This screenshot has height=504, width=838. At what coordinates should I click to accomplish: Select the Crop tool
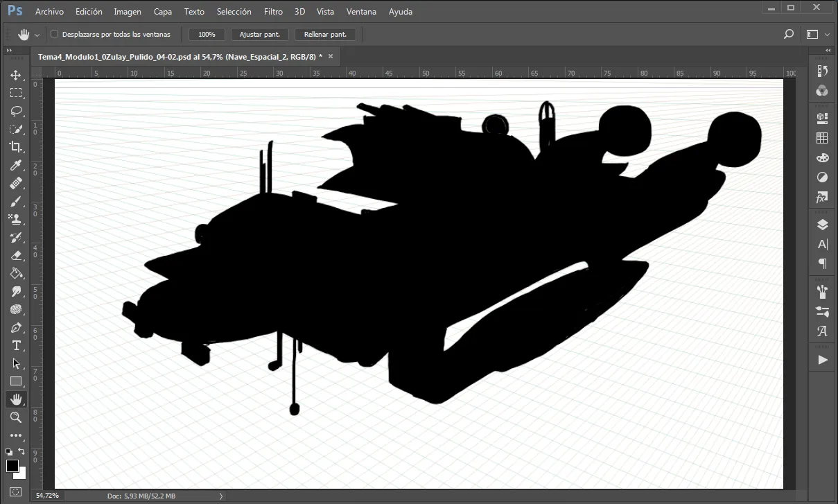pos(16,147)
